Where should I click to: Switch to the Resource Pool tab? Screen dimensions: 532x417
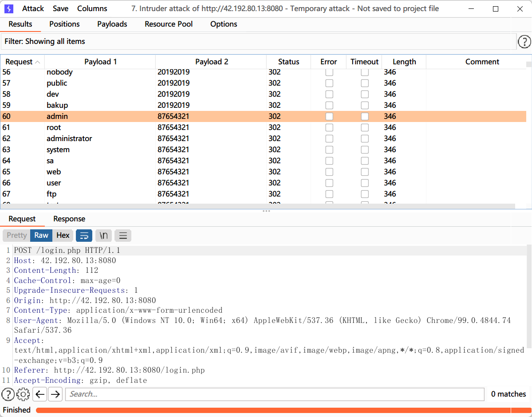169,24
